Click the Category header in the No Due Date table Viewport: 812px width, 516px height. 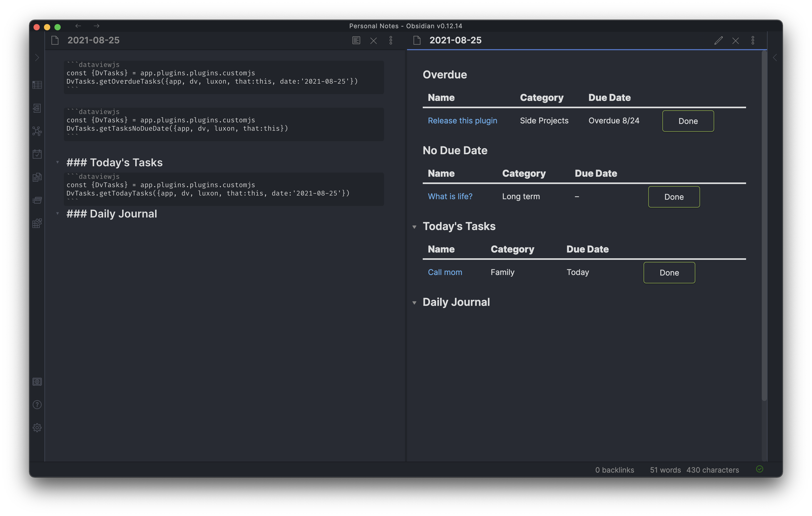[x=524, y=174]
